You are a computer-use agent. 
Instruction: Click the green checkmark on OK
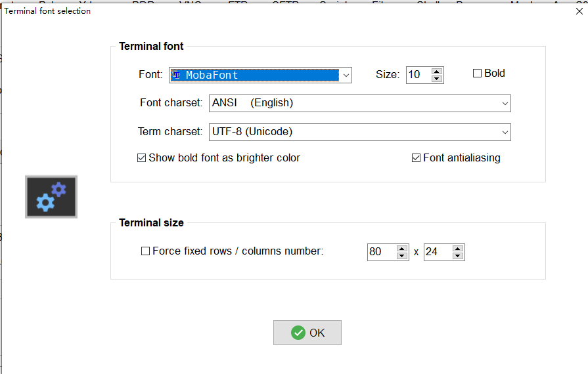[x=298, y=333]
